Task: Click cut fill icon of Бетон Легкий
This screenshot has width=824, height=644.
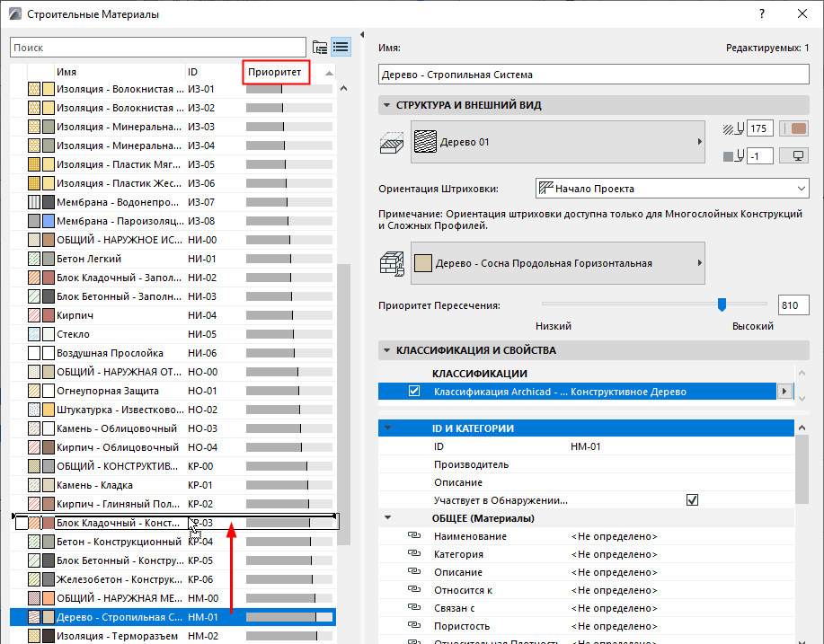Action: (34, 259)
